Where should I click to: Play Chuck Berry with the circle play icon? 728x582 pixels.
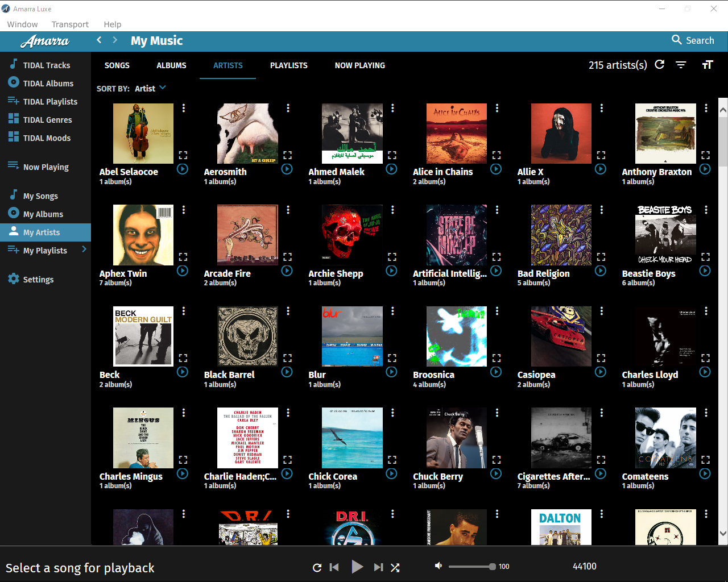(x=496, y=473)
